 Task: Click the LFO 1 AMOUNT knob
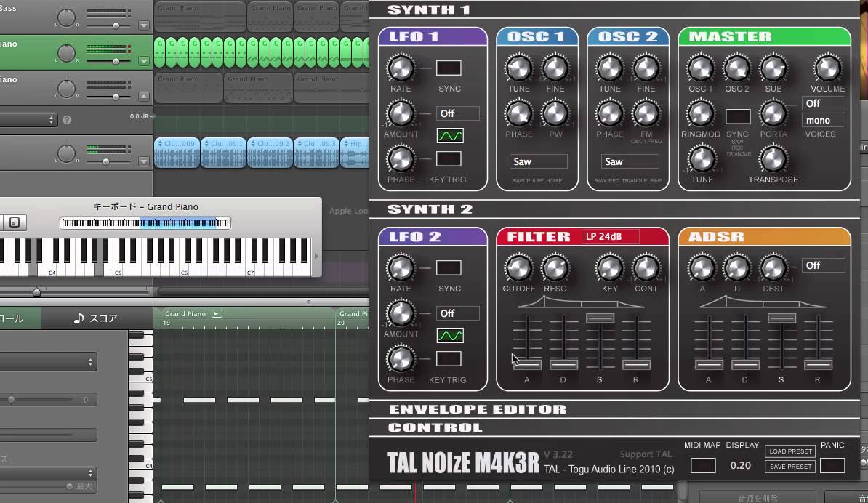pyautogui.click(x=401, y=113)
